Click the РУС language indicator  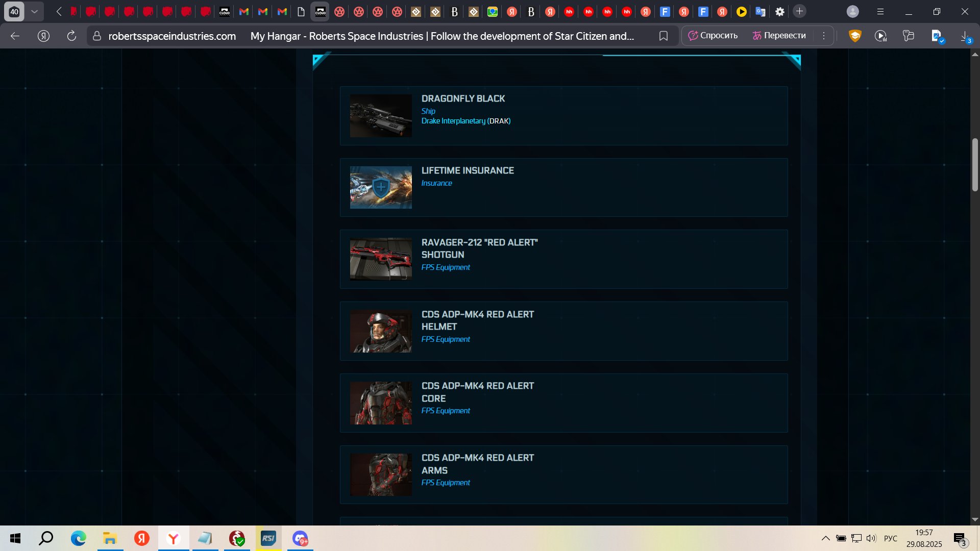point(890,538)
